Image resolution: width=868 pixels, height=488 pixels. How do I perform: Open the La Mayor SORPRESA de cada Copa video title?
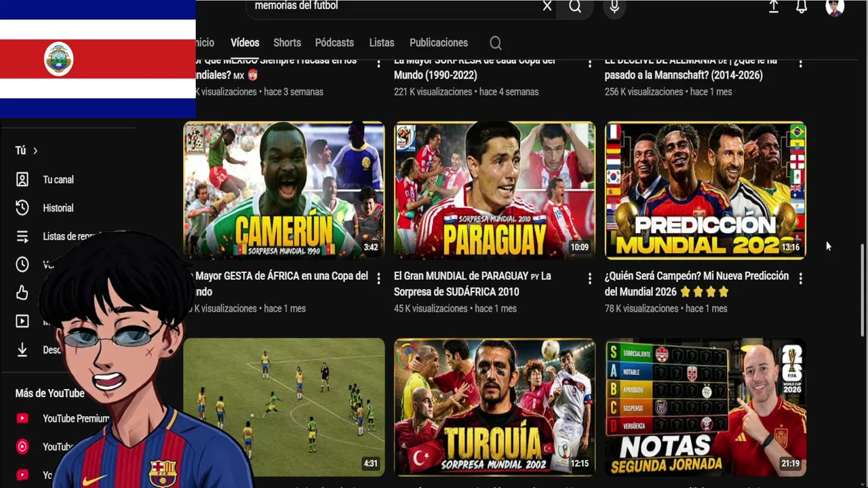475,68
